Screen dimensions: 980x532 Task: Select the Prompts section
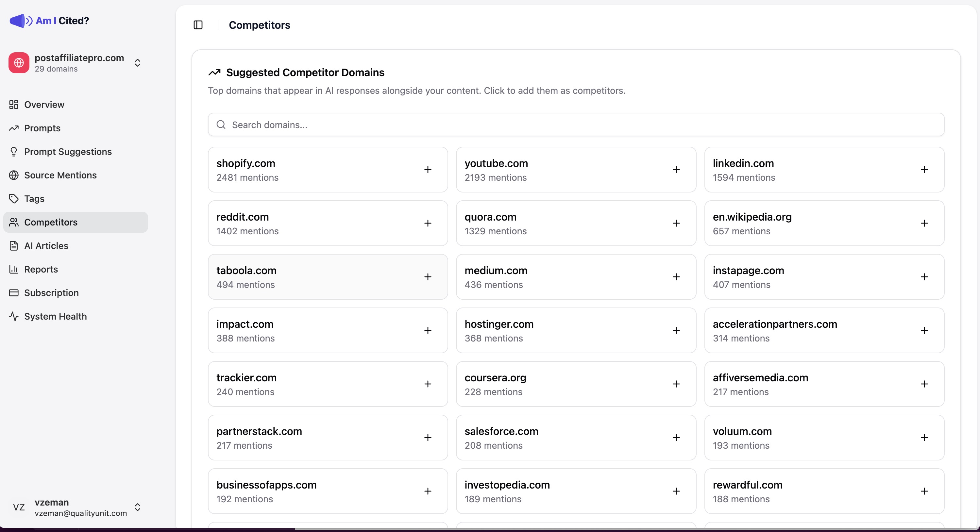[42, 128]
